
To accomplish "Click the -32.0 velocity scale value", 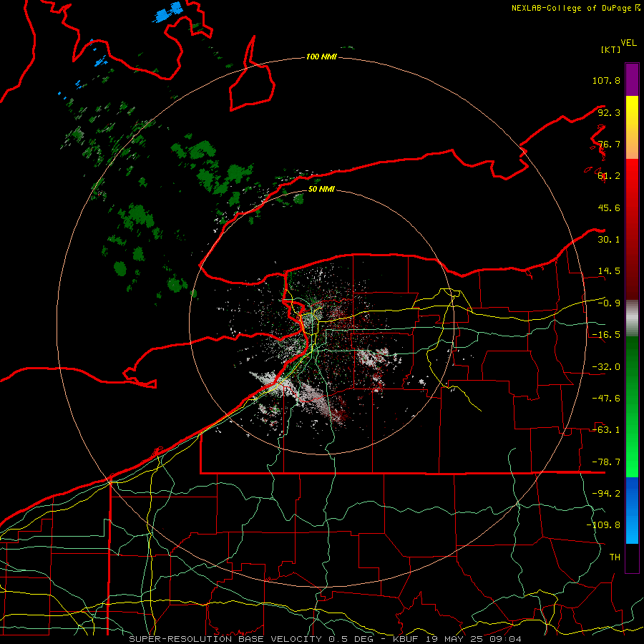I will [606, 367].
